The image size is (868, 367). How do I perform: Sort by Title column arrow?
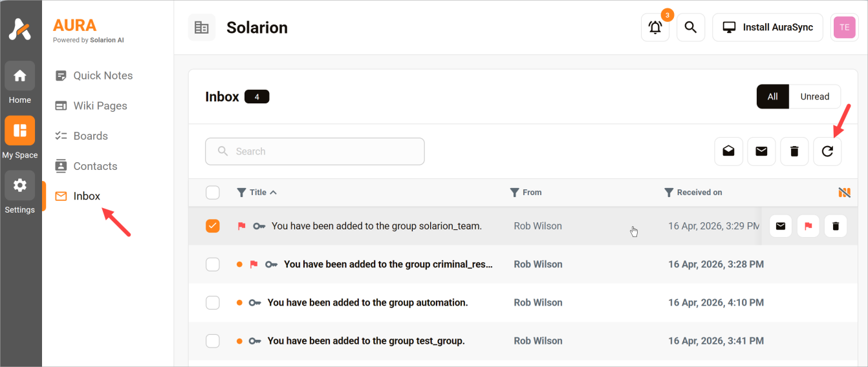pos(274,193)
